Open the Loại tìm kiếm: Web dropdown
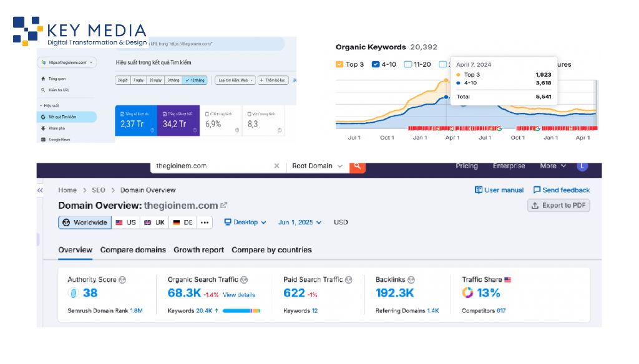 coord(235,80)
